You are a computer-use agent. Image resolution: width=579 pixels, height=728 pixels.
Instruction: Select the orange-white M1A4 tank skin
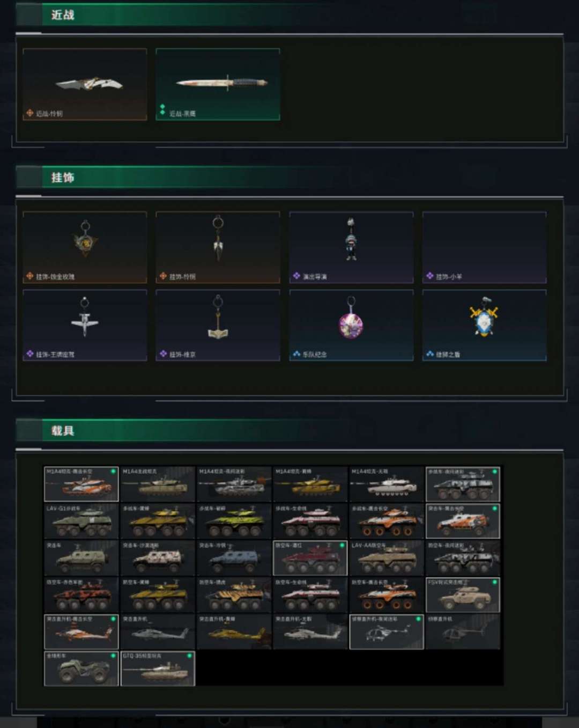81,484
